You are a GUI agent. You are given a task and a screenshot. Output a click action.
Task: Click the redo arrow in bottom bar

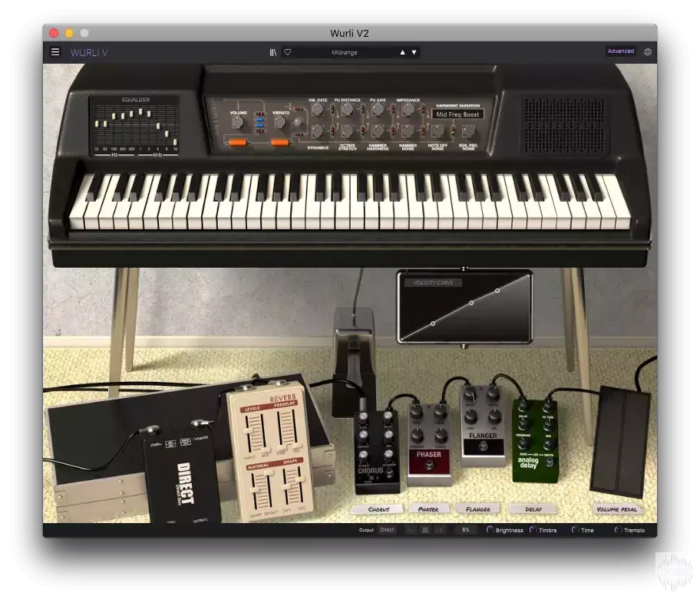440,530
